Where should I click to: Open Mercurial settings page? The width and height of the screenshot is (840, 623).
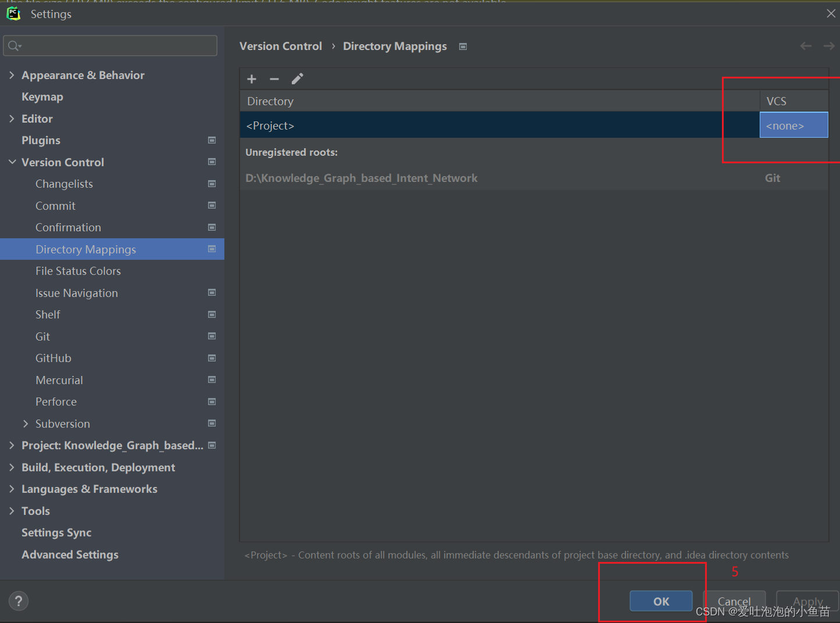tap(59, 380)
